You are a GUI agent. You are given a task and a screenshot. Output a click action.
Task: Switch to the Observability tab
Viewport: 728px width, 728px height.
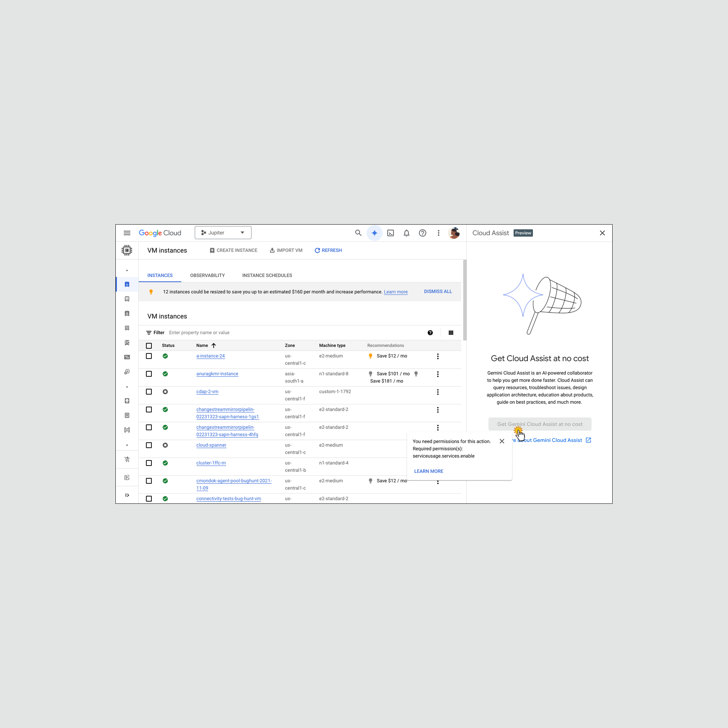coord(207,276)
